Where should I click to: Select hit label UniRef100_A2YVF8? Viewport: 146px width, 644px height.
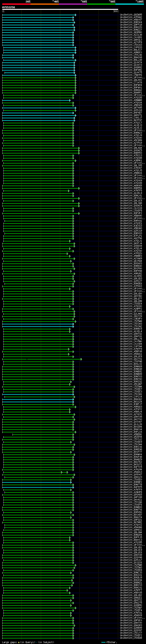pos(131,42)
